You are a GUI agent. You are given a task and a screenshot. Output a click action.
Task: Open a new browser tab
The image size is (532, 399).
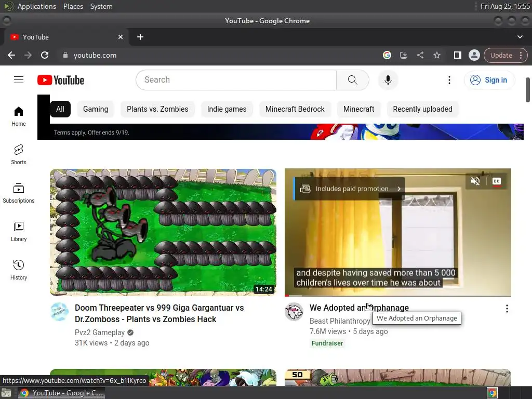(x=140, y=37)
